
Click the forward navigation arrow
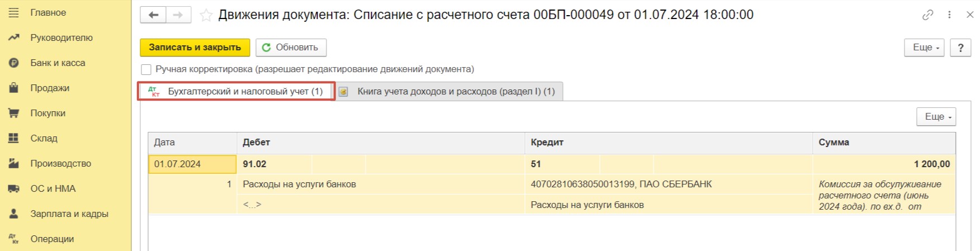click(178, 15)
